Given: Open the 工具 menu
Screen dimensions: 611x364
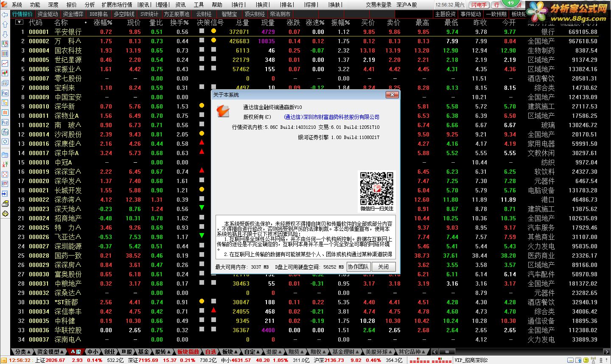Looking at the screenshot, I should (x=199, y=5).
